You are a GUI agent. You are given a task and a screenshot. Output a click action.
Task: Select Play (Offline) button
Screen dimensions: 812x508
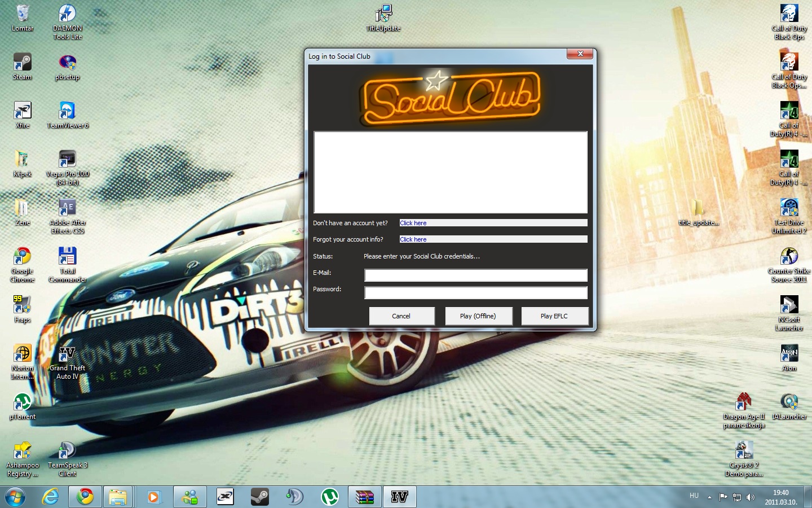[x=478, y=316]
